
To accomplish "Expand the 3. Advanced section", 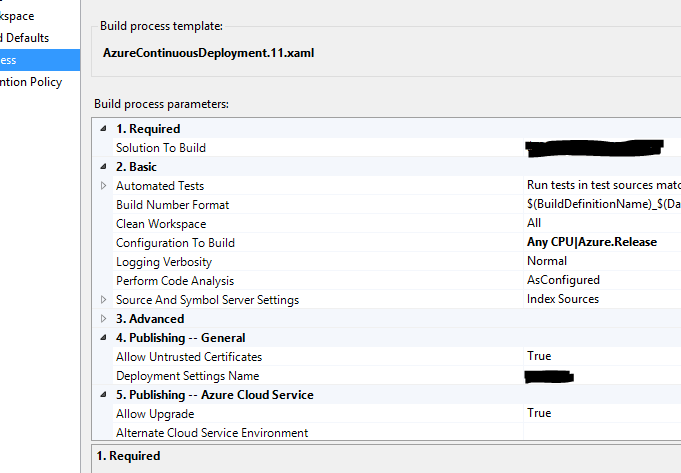I will coord(103,318).
